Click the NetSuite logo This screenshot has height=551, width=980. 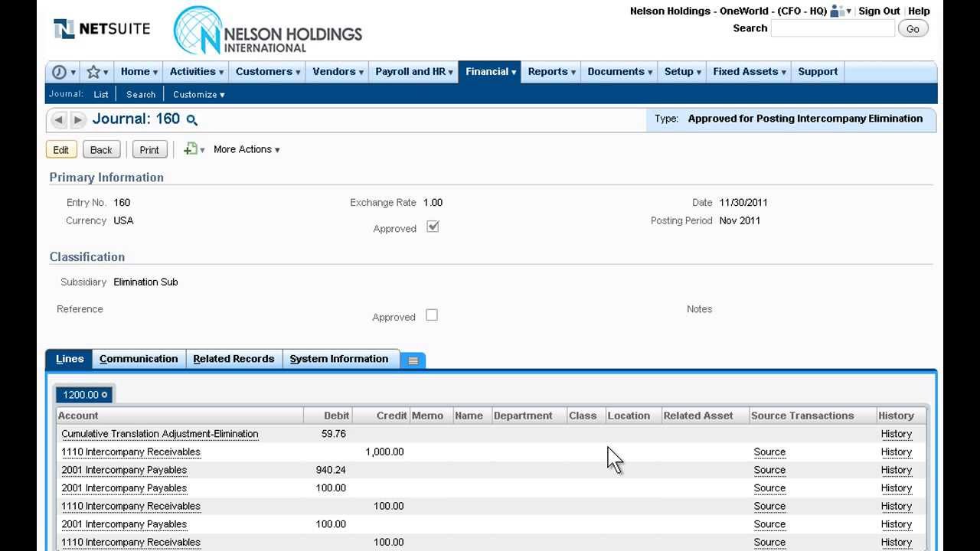(102, 29)
